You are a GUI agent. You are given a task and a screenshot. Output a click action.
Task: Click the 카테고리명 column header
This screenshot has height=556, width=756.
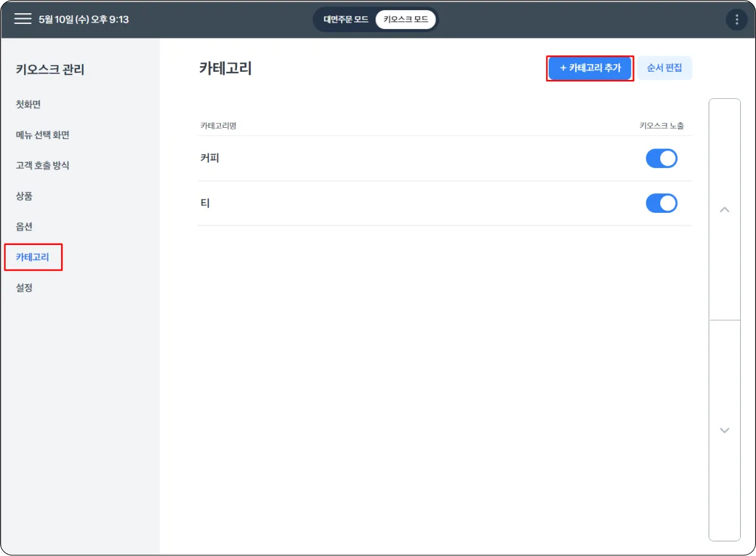coord(218,126)
